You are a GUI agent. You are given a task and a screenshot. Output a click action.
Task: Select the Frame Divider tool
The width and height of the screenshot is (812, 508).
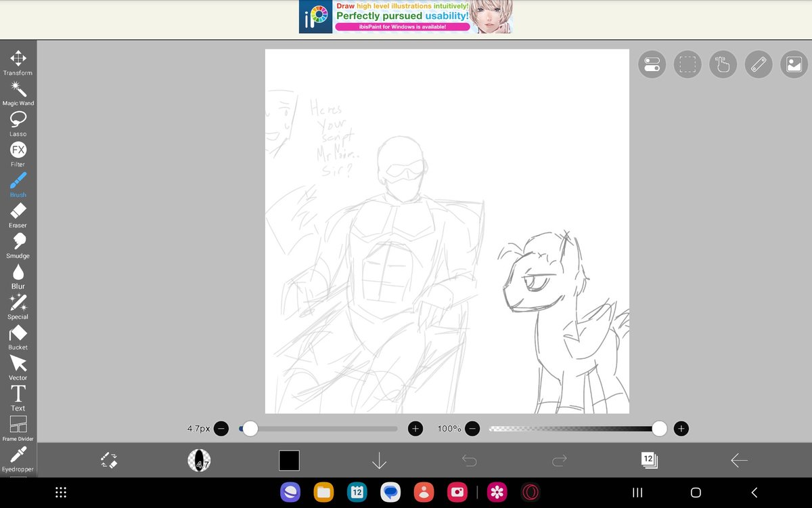(x=18, y=429)
